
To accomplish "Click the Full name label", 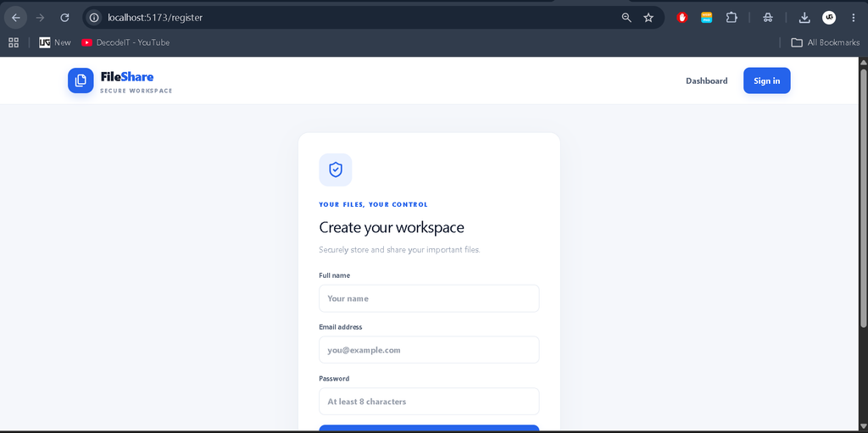I will (x=334, y=275).
